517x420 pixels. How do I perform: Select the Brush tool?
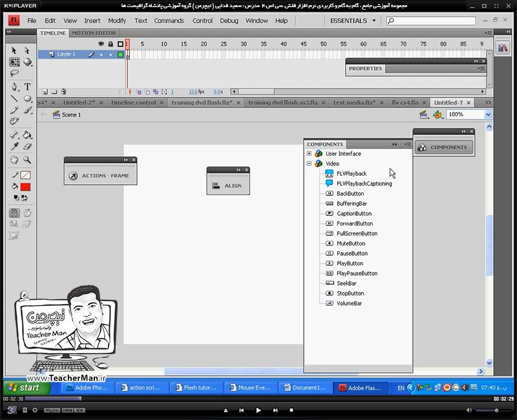tap(28, 110)
